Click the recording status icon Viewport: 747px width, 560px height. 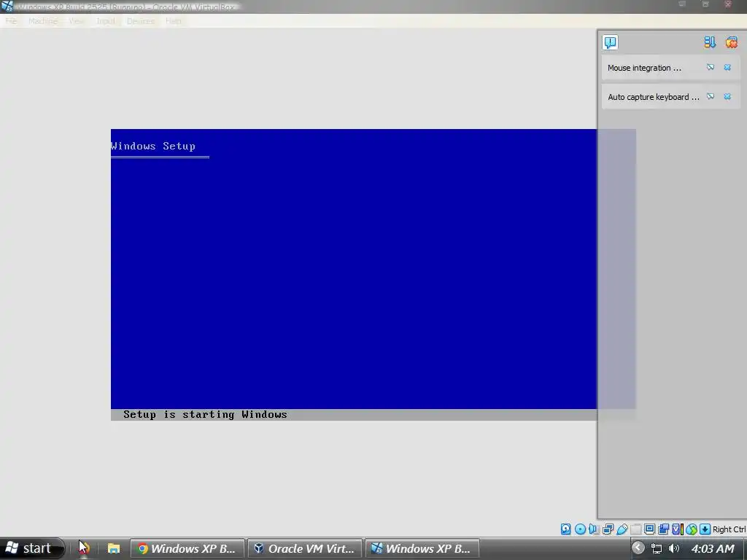(663, 529)
